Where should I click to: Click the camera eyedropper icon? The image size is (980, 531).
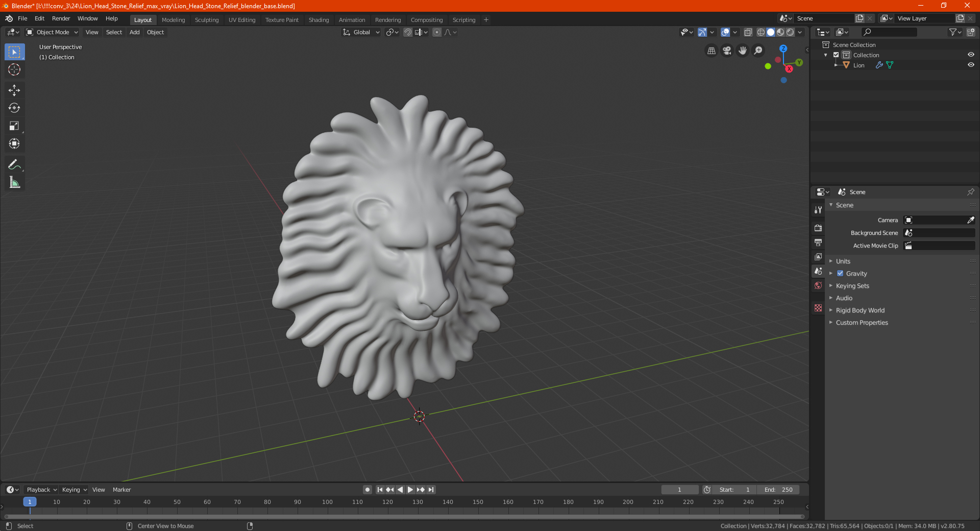click(970, 220)
